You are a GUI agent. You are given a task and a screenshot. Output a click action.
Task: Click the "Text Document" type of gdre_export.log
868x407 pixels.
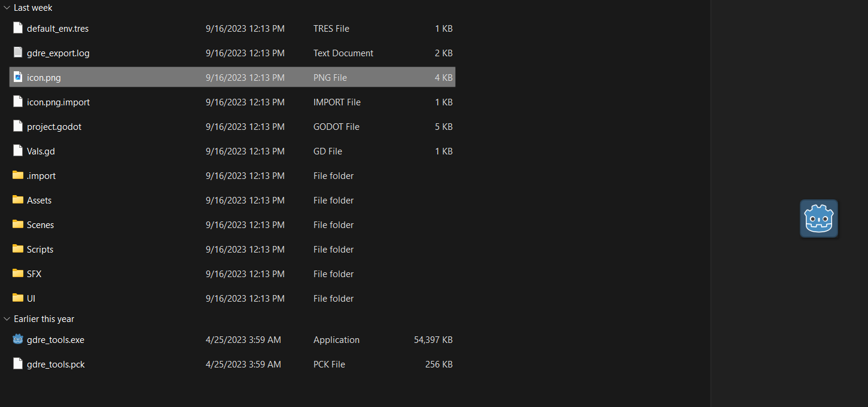click(x=343, y=53)
